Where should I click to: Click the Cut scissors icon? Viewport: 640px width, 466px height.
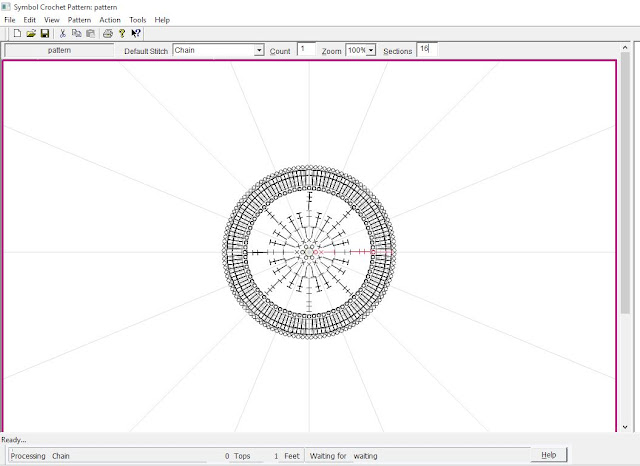point(63,33)
